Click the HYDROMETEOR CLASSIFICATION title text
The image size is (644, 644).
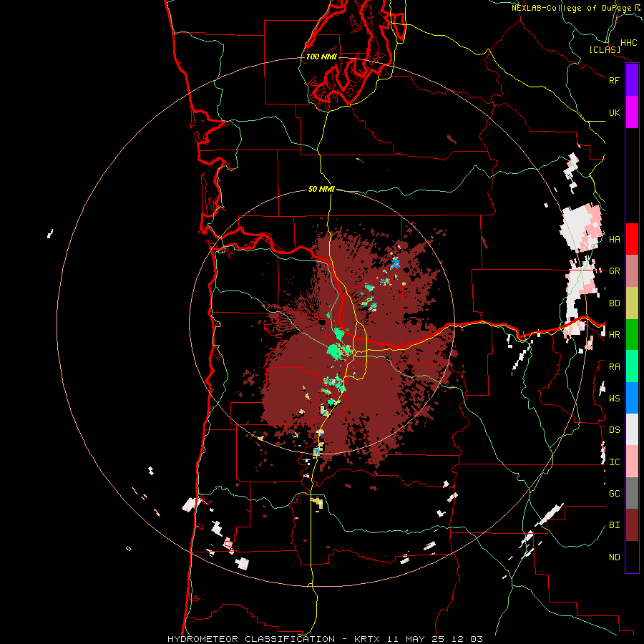[251, 639]
